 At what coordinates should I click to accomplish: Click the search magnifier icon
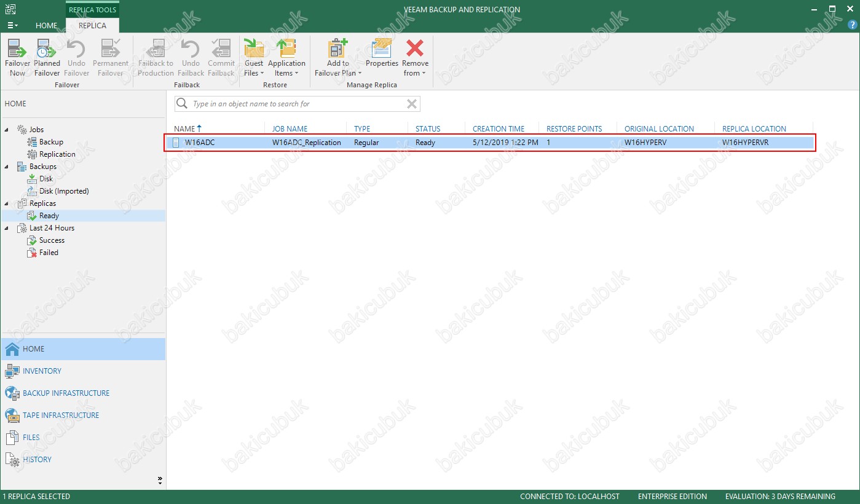tap(182, 104)
